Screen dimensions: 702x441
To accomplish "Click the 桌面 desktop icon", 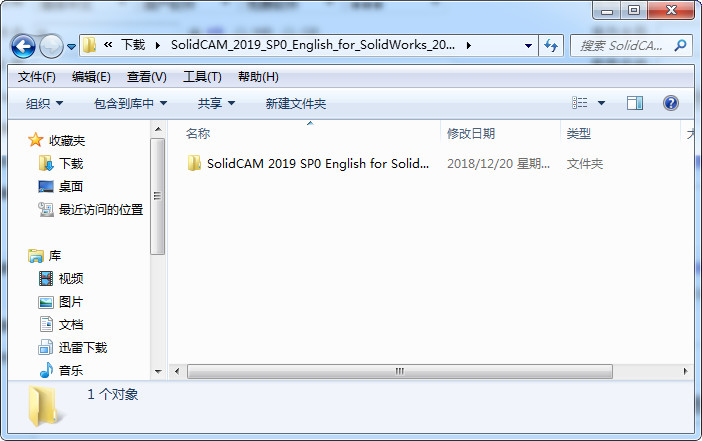I will point(46,186).
